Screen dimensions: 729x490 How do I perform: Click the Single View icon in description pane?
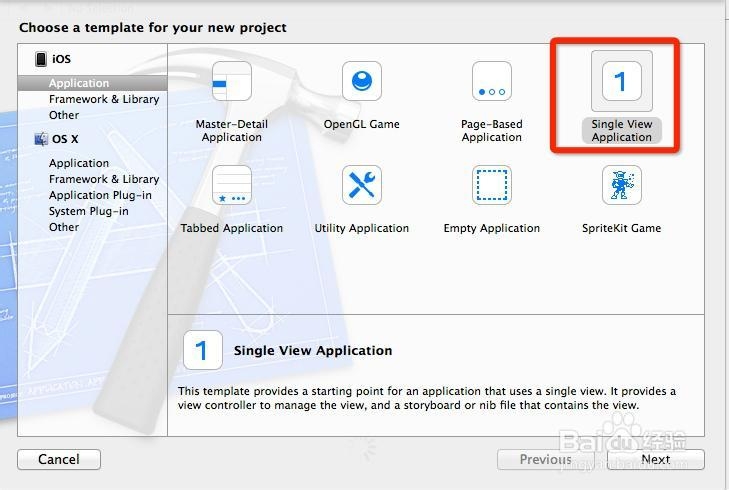click(203, 350)
